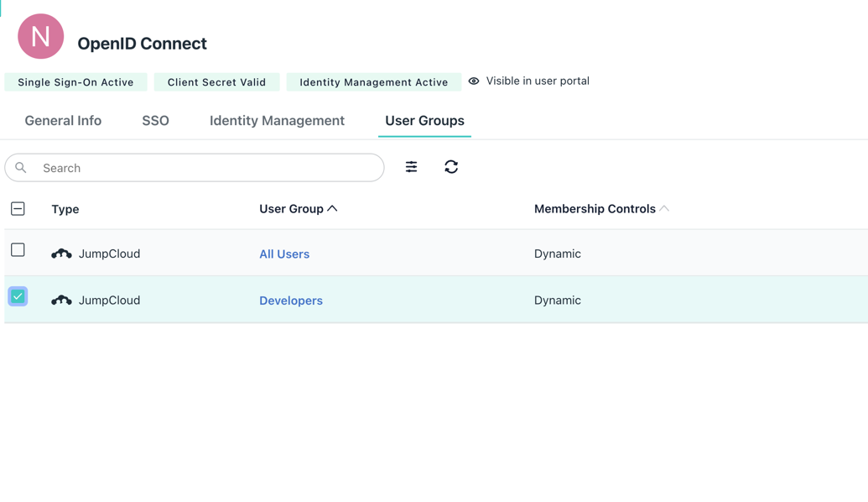Click the Membership Controls sort arrow

[665, 207]
